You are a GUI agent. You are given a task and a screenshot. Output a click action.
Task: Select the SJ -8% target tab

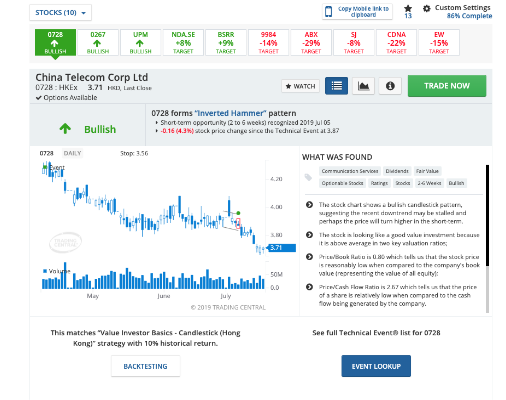click(354, 42)
